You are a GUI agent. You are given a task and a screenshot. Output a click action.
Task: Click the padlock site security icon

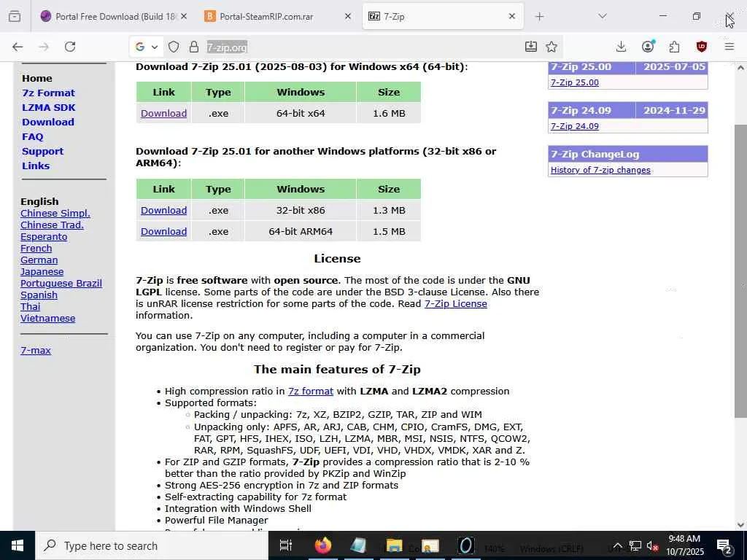[x=193, y=47]
